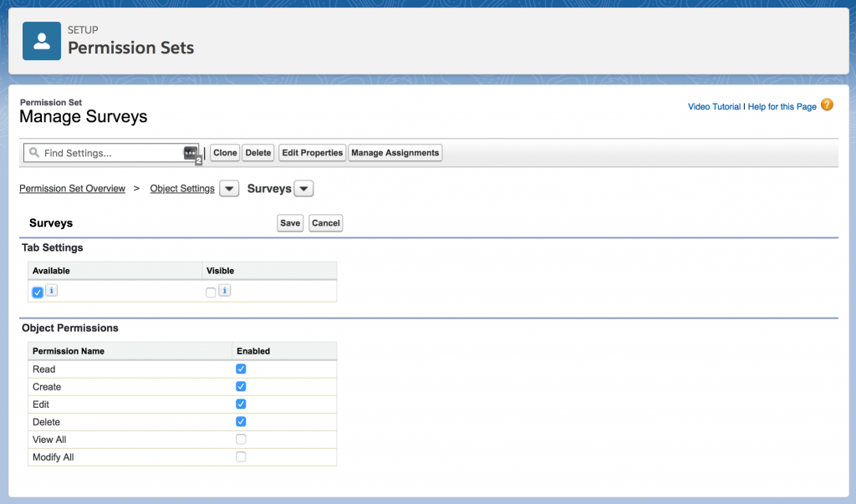This screenshot has height=504, width=856.
Task: Click the Manage Assignments button
Action: pos(395,152)
